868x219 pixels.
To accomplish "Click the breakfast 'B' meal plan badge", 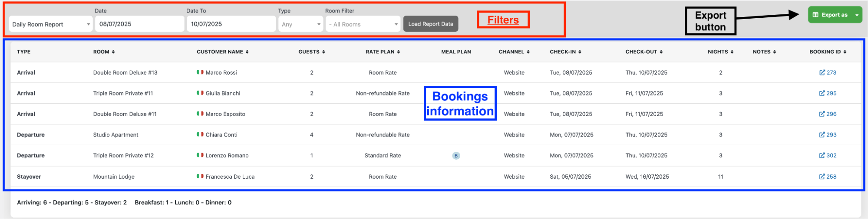I will [456, 156].
